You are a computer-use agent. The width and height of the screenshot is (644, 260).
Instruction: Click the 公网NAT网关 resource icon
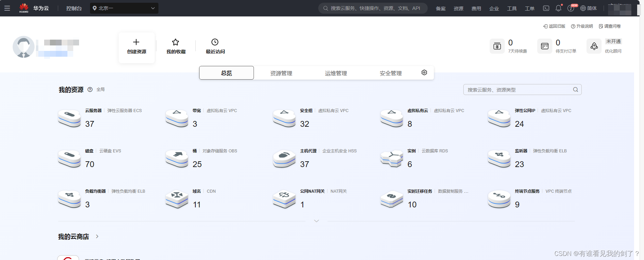point(284,199)
